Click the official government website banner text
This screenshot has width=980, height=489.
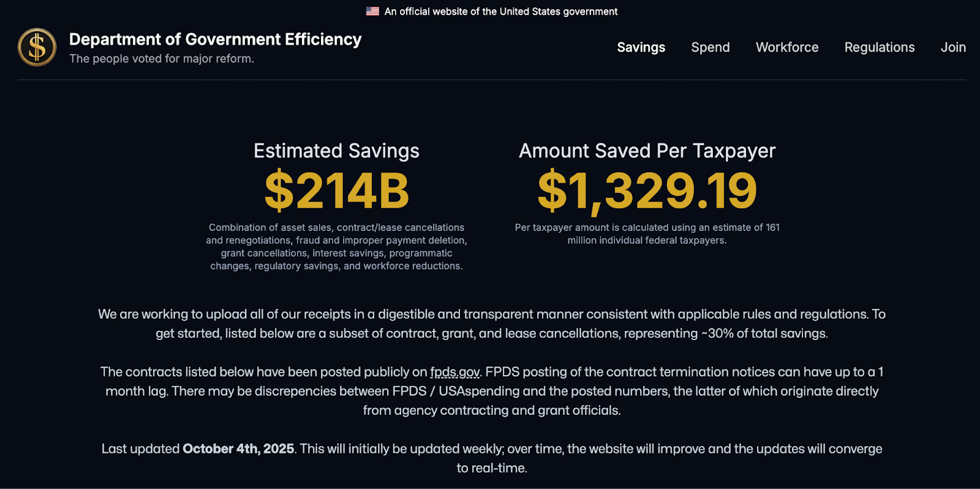tap(500, 11)
